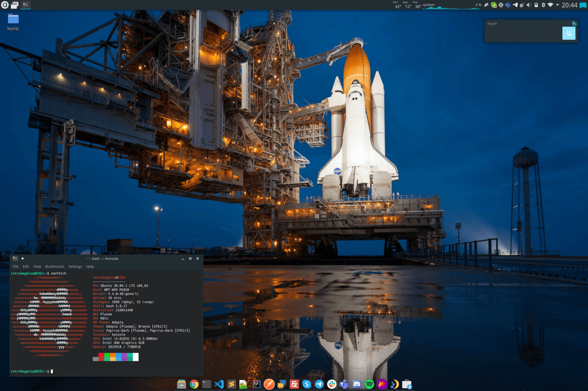This screenshot has height=391, width=588.
Task: Open IntelliJ IDEA from the dock
Action: 256,384
